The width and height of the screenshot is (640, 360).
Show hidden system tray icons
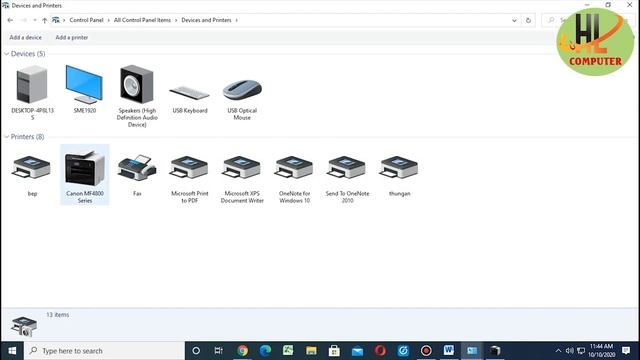558,351
